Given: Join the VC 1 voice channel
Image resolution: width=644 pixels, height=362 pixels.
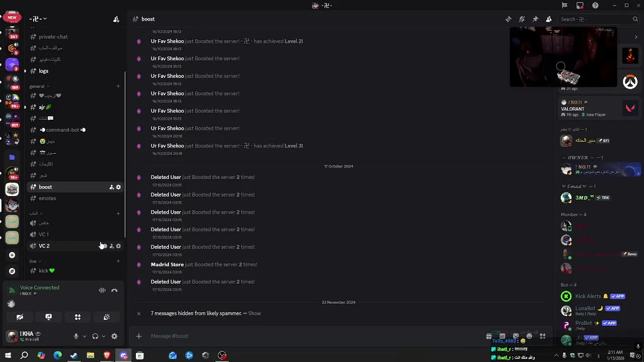Looking at the screenshot, I should 74,234.
